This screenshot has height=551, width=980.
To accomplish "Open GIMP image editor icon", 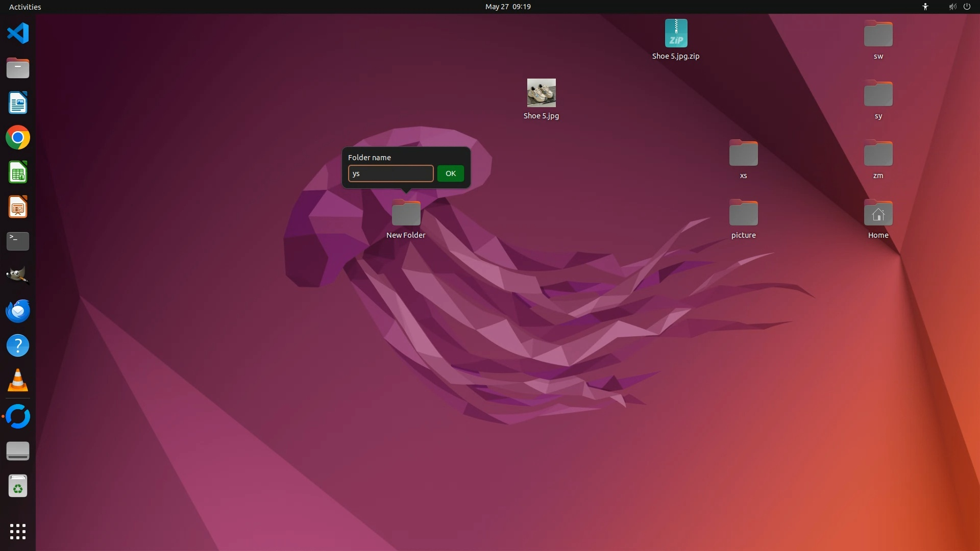I will coord(18,275).
